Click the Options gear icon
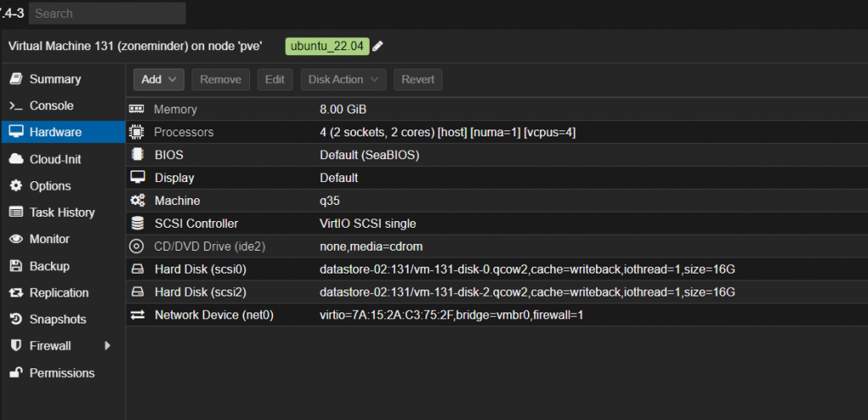 click(15, 185)
